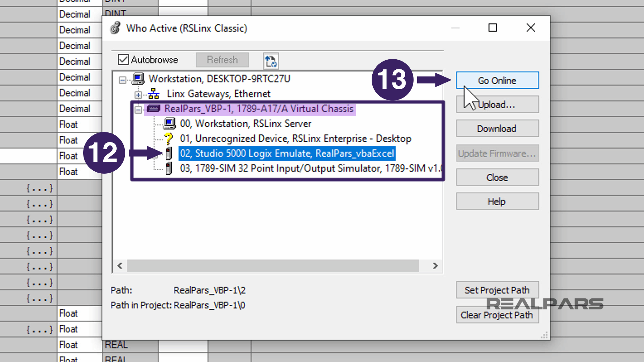
Task: Click the RSLinx Server workstation icon
Action: (169, 123)
